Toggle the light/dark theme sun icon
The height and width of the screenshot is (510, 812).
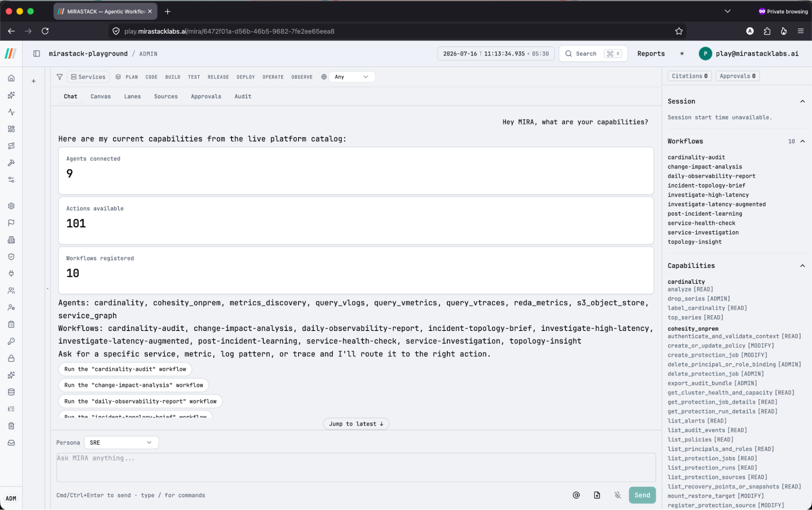[x=682, y=54]
